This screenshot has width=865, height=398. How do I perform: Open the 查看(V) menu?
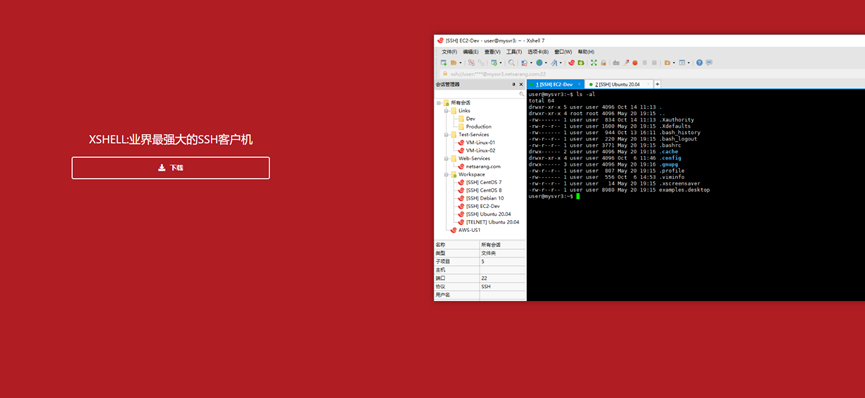click(492, 51)
